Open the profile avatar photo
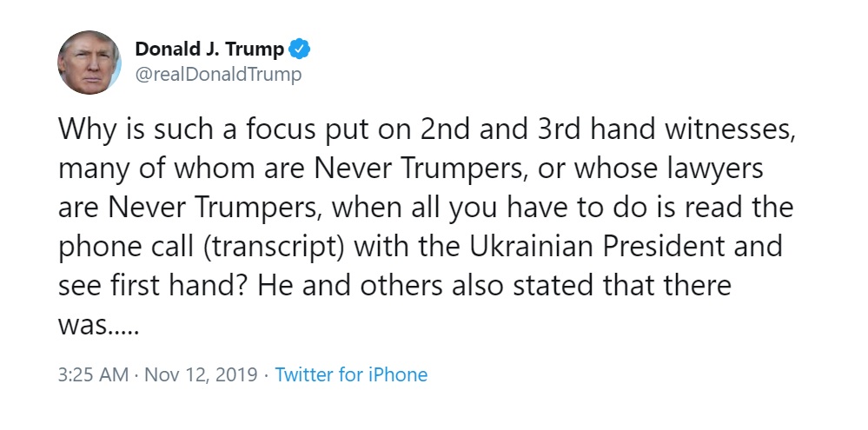Screen dimensions: 868x430 click(89, 63)
